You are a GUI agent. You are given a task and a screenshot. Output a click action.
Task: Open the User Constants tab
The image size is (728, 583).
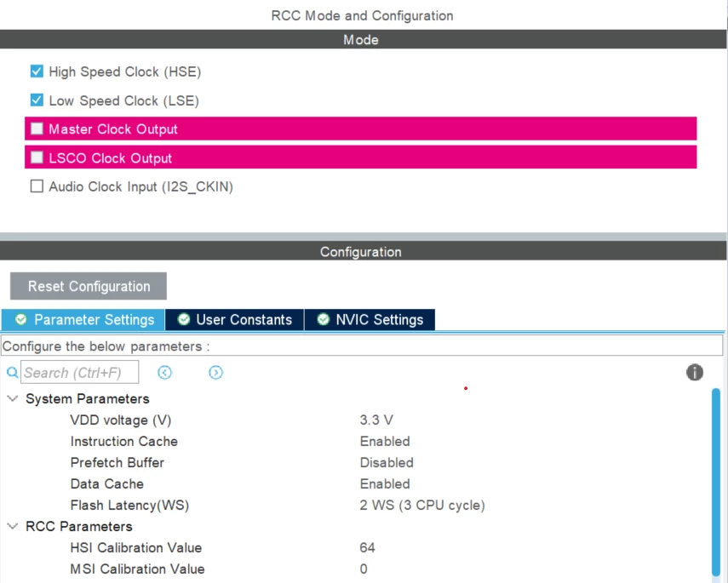pos(234,320)
